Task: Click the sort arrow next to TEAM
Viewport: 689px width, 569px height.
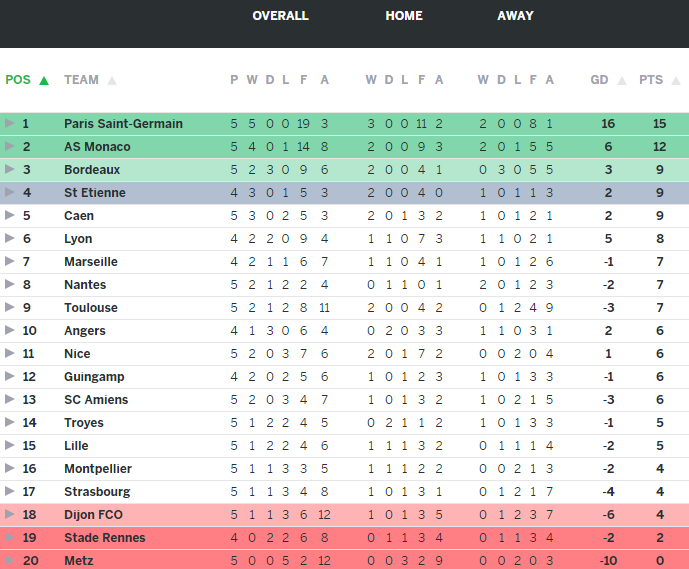Action: [112, 81]
